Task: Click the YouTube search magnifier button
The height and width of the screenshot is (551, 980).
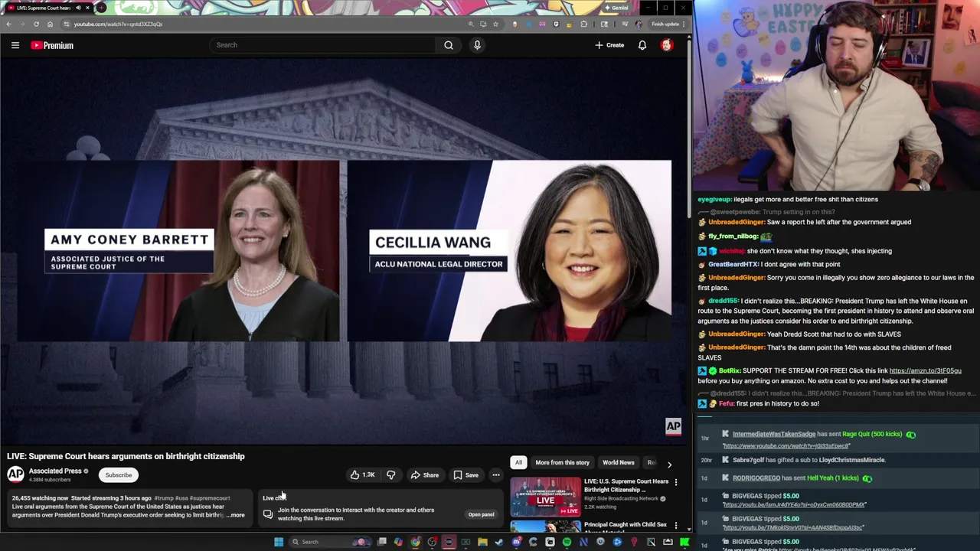Action: [449, 45]
